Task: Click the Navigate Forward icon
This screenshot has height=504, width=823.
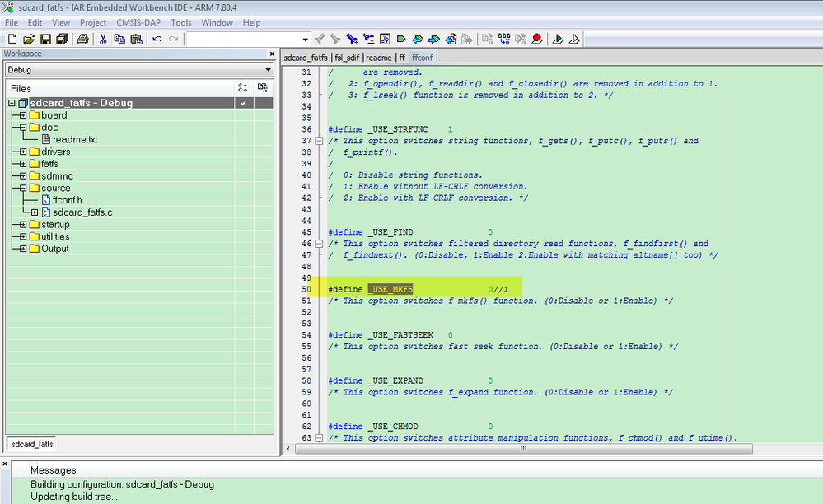Action: pyautogui.click(x=466, y=40)
